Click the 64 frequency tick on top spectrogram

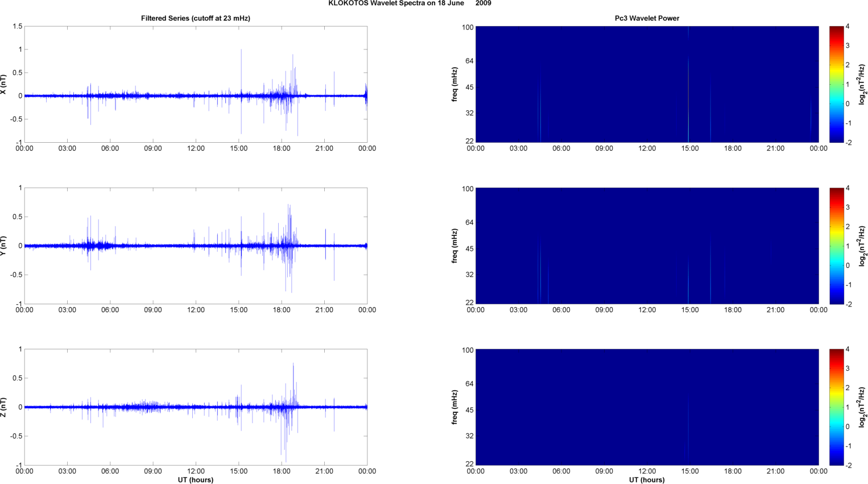point(469,61)
